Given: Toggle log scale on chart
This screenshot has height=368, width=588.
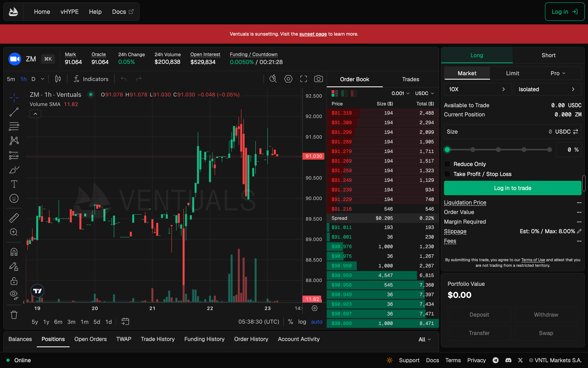Looking at the screenshot, I should [302, 322].
